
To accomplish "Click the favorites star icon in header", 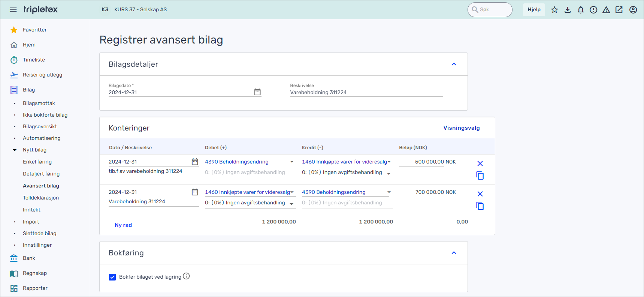I will [554, 10].
